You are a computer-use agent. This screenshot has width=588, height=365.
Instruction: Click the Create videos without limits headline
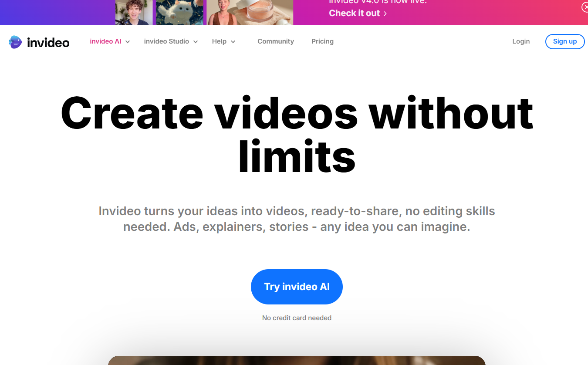tap(297, 135)
